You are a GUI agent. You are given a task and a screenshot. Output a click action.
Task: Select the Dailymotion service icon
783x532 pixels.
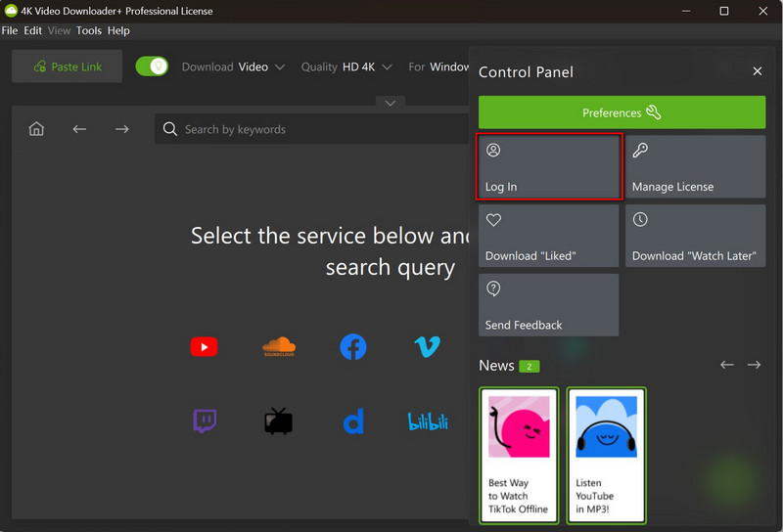353,421
